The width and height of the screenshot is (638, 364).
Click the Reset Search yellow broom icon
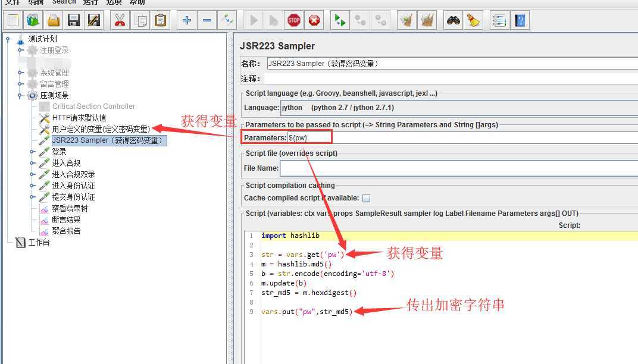click(x=473, y=20)
